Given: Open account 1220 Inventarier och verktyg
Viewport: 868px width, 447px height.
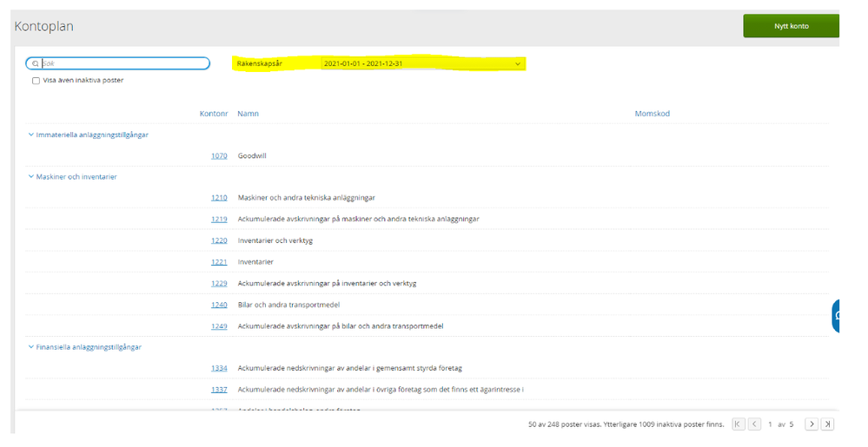Looking at the screenshot, I should pyautogui.click(x=219, y=240).
